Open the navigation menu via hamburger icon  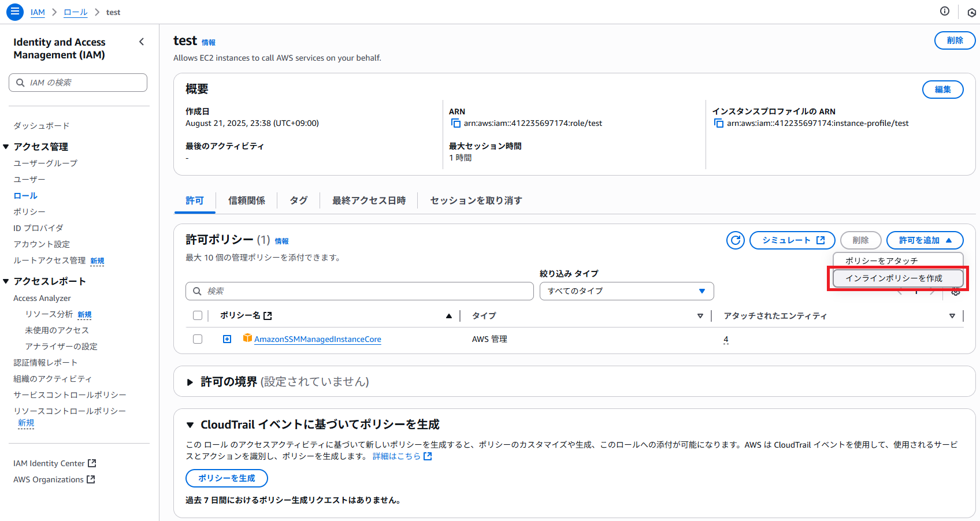tap(14, 12)
